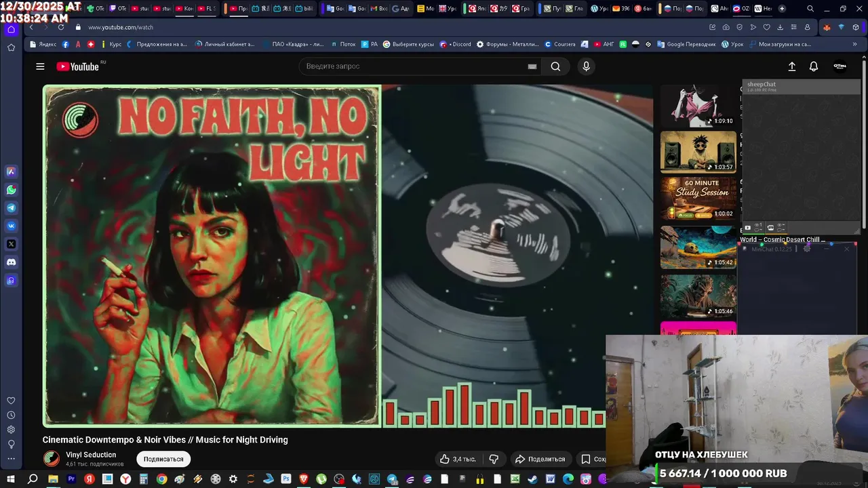Start voice search with the microphone icon

587,66
